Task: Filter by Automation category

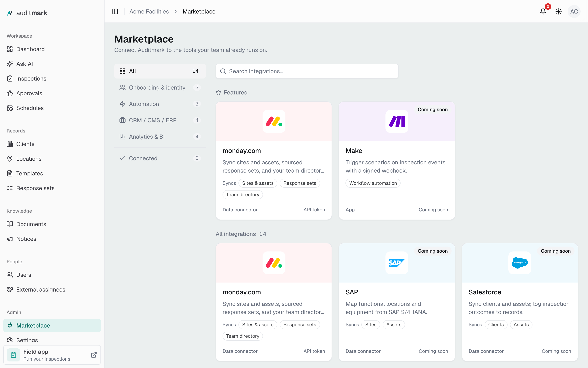Action: (x=160, y=104)
